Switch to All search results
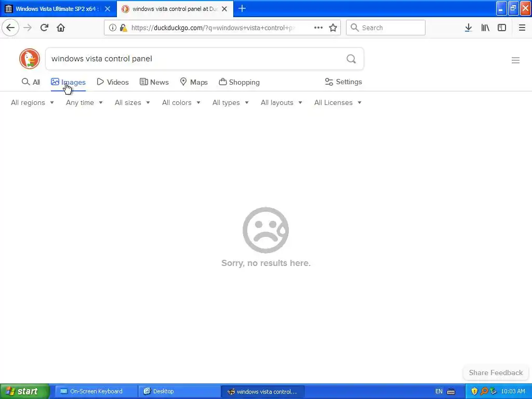This screenshot has height=399, width=532. pos(31,82)
